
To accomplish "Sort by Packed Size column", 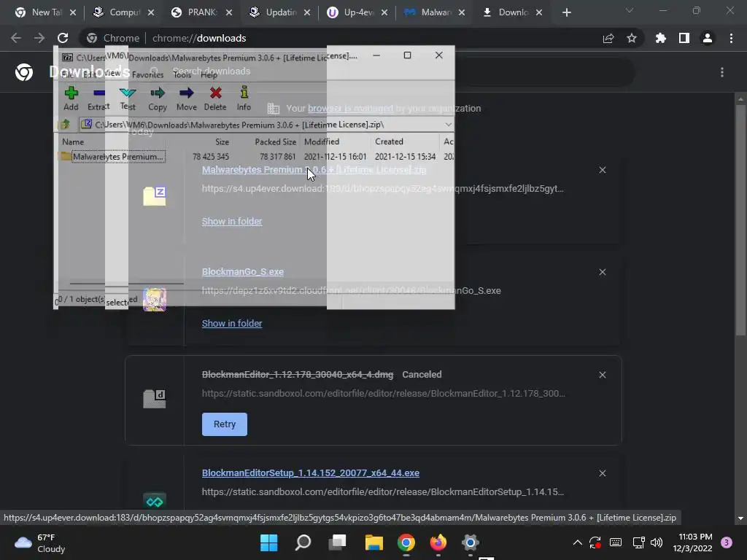I will click(275, 142).
